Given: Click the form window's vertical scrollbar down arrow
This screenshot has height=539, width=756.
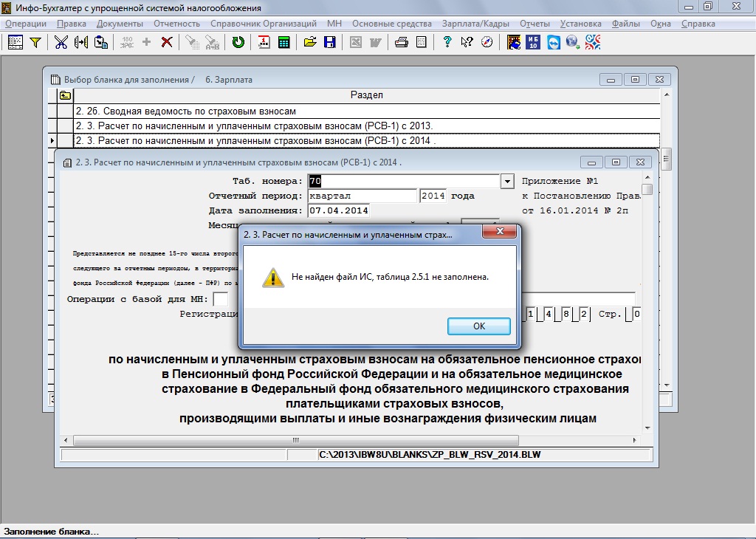Looking at the screenshot, I should click(647, 428).
